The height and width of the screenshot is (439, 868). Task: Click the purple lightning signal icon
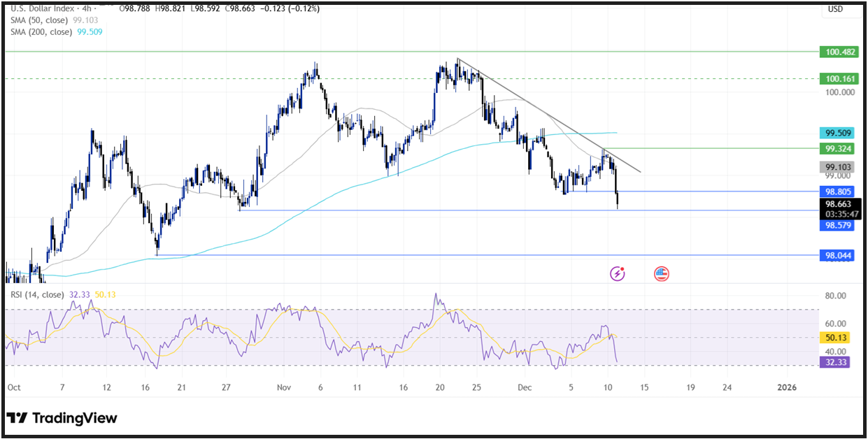(616, 274)
